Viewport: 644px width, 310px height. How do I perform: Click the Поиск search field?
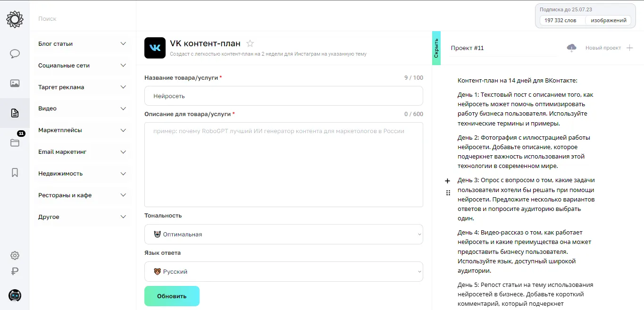(x=83, y=19)
